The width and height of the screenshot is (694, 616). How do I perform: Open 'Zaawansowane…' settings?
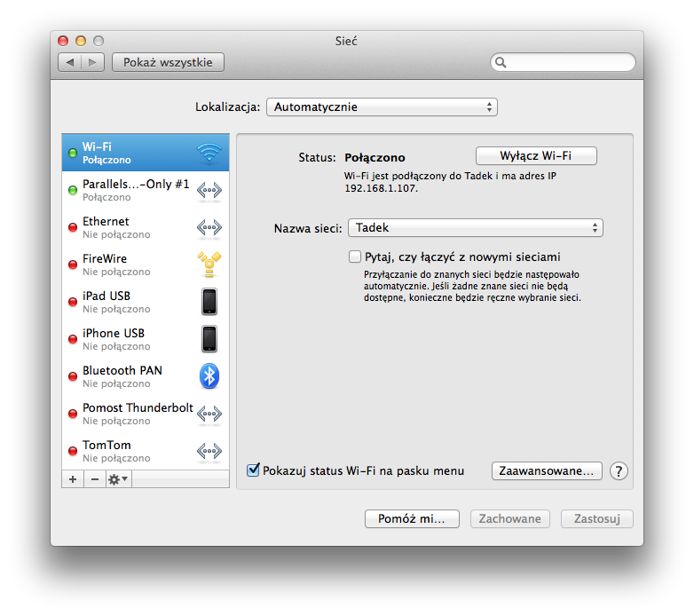[547, 471]
